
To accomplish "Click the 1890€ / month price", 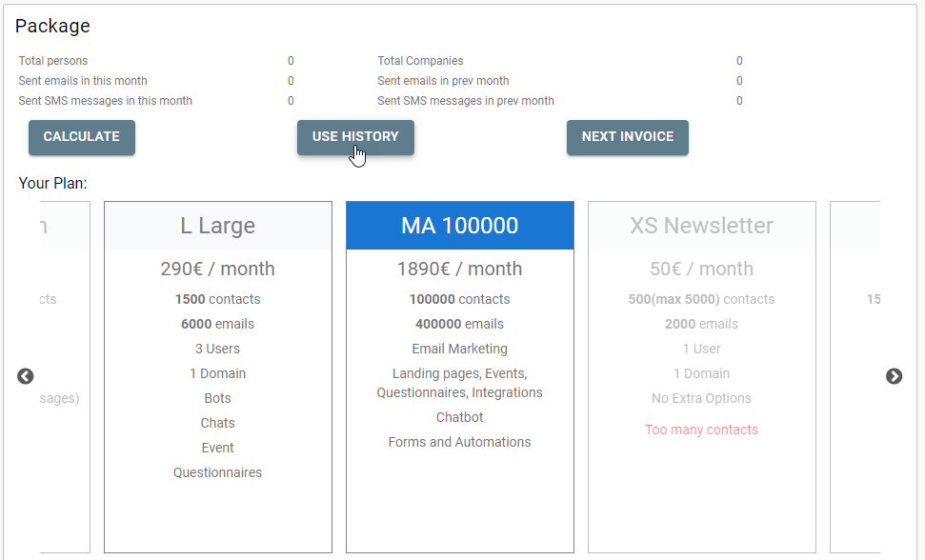I will pos(459,269).
